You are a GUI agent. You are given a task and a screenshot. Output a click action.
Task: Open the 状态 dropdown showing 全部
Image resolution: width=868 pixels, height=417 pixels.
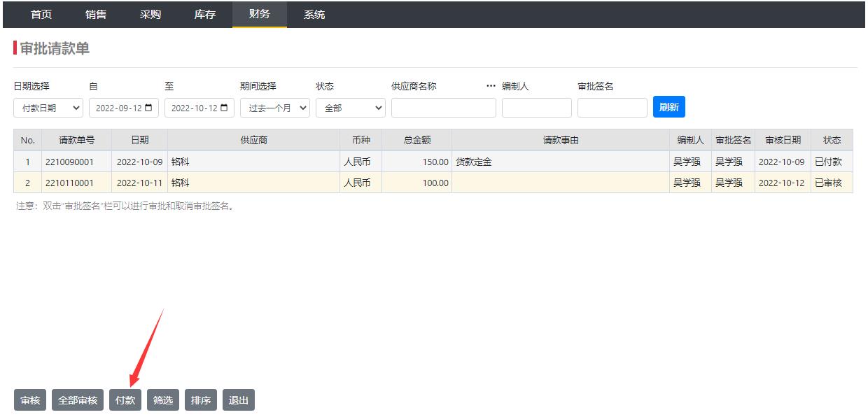(x=350, y=108)
